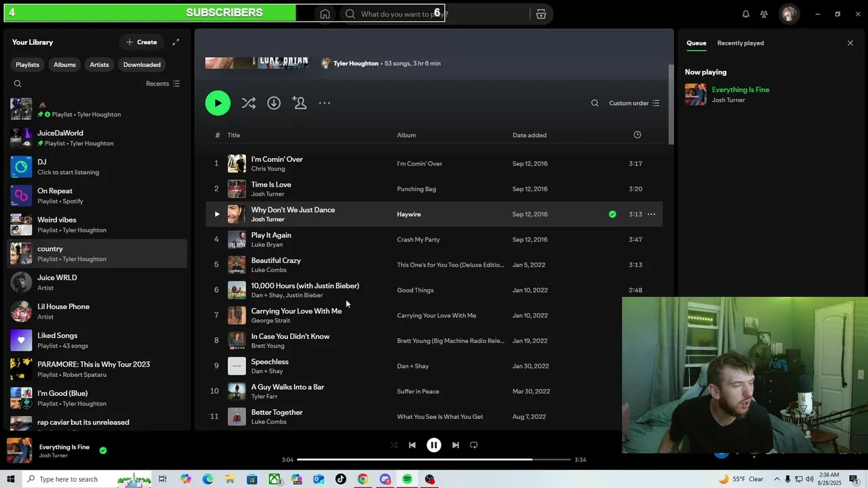Toggle the saved checkmark on Why Don't We Just Dance
868x488 pixels.
(x=612, y=214)
